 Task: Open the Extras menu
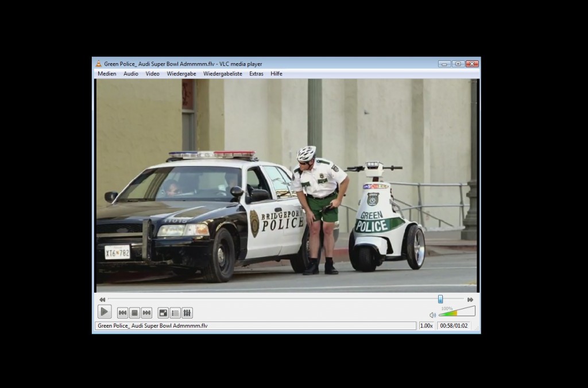point(256,73)
